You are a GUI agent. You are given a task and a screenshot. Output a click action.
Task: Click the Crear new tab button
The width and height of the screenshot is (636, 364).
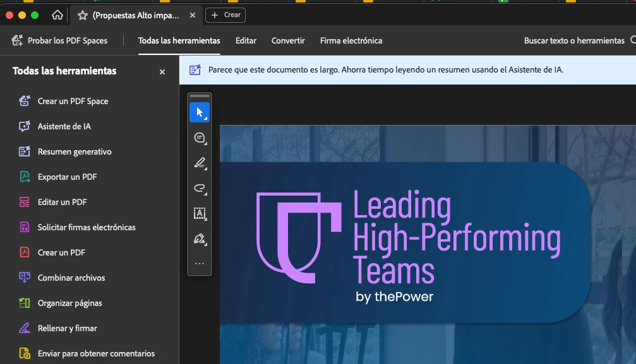225,15
